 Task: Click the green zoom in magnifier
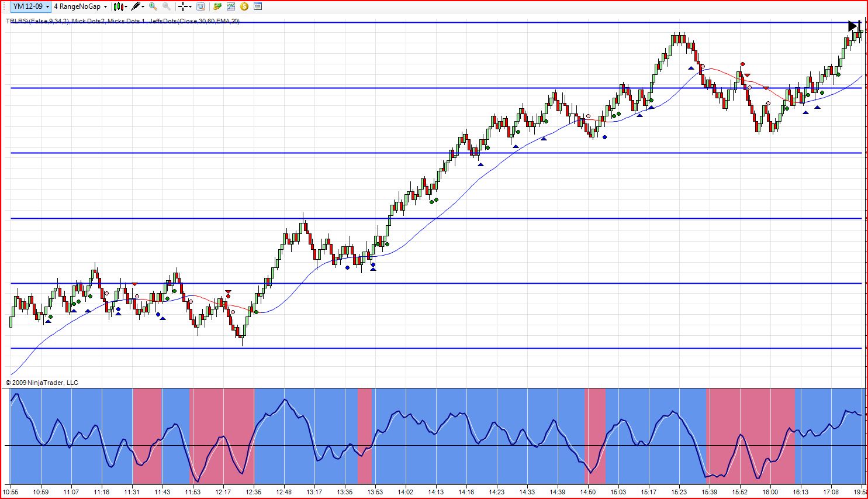click(153, 6)
